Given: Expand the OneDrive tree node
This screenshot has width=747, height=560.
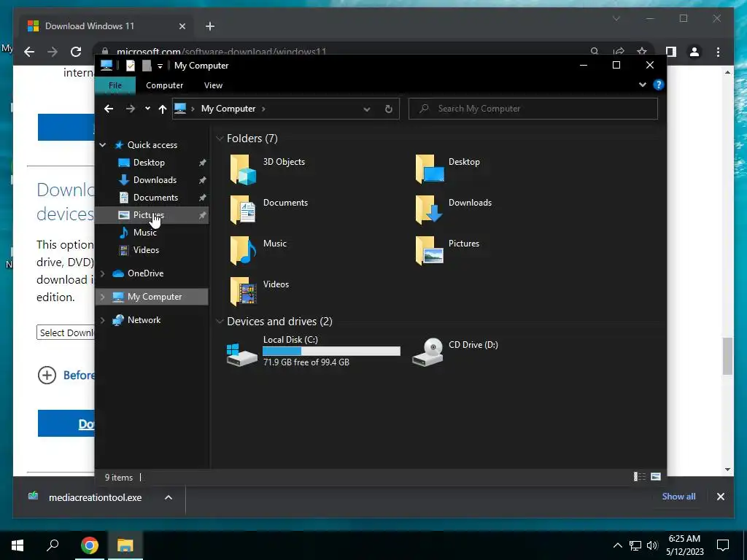Looking at the screenshot, I should [x=102, y=273].
